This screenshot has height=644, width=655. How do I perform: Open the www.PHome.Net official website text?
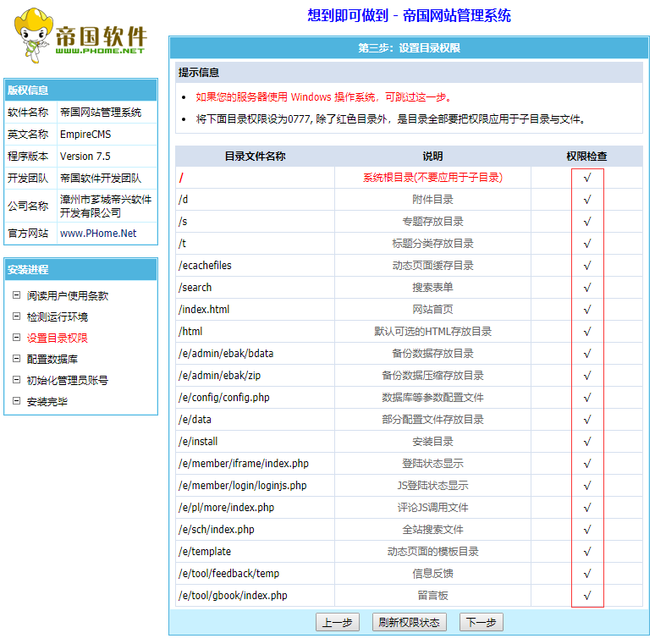click(97, 234)
